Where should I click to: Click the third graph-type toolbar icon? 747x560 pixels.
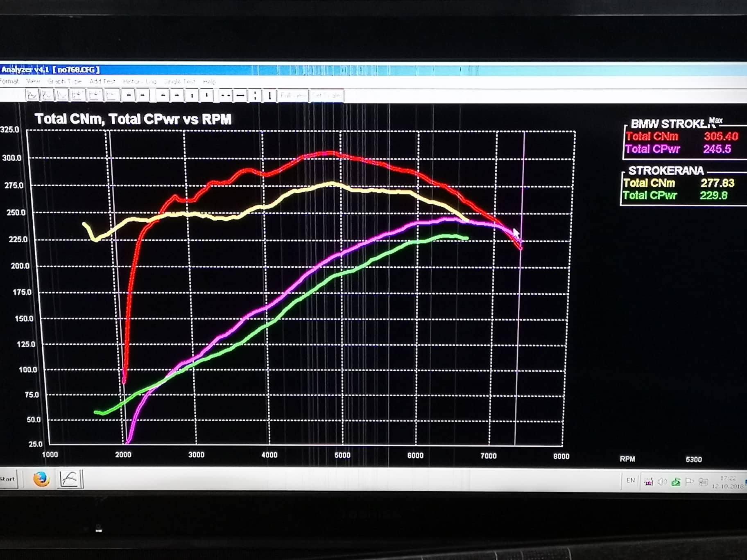(x=62, y=95)
